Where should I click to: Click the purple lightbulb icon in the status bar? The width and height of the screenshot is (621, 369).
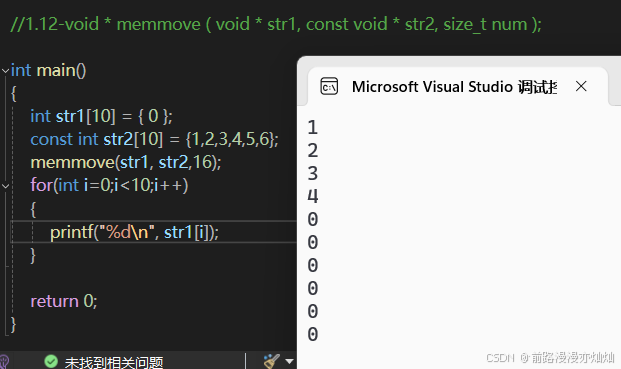(4, 362)
